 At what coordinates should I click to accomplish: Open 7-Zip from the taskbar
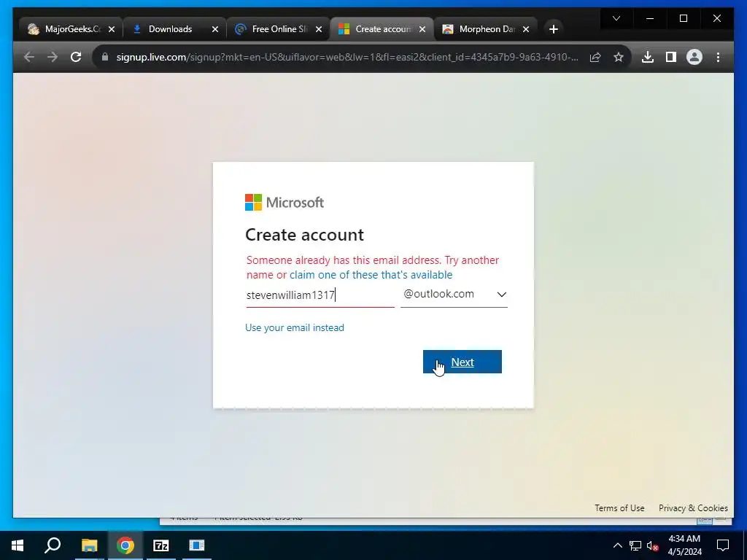coord(161,545)
